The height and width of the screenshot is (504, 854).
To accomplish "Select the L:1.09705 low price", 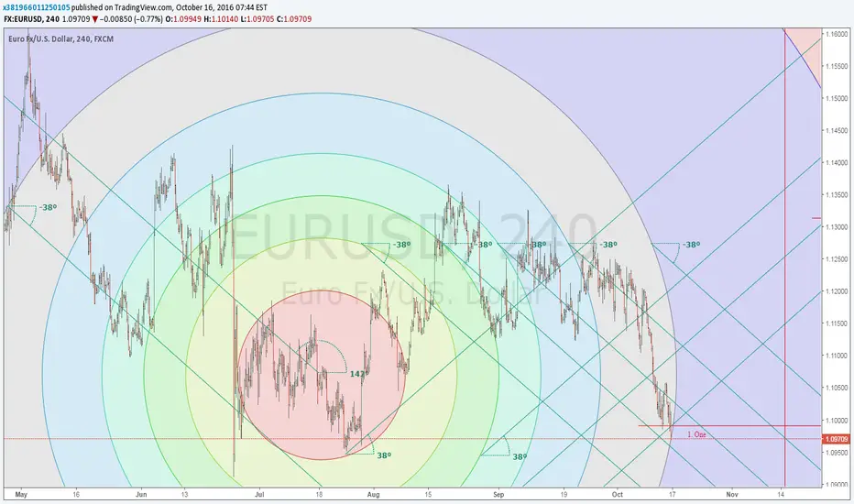I will pyautogui.click(x=257, y=19).
